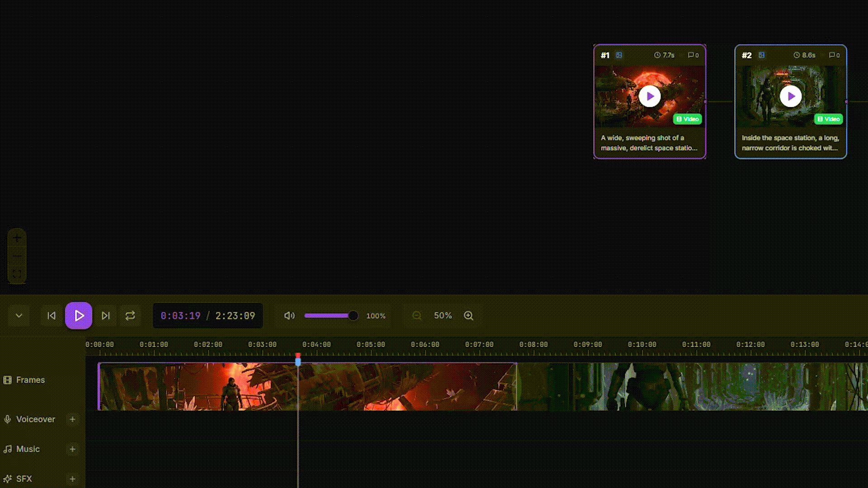Select the loop playback icon
This screenshot has width=868, height=488.
130,315
